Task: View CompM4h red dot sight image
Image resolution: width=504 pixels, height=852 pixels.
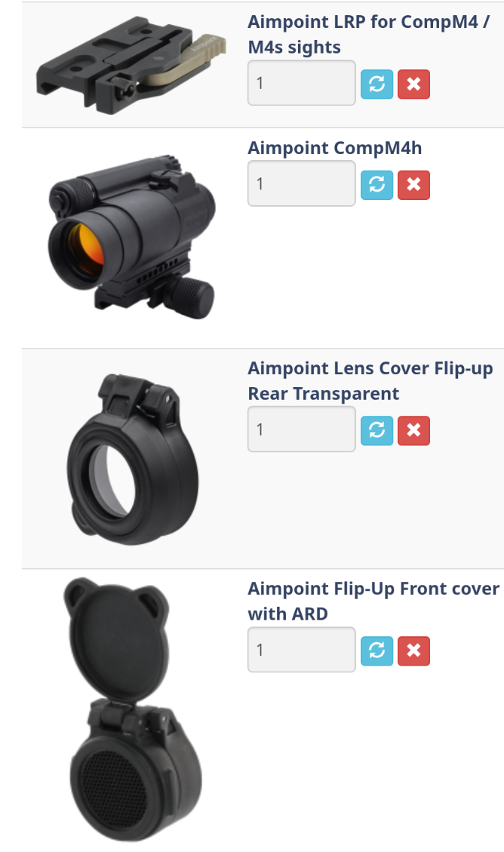Action: (x=132, y=238)
